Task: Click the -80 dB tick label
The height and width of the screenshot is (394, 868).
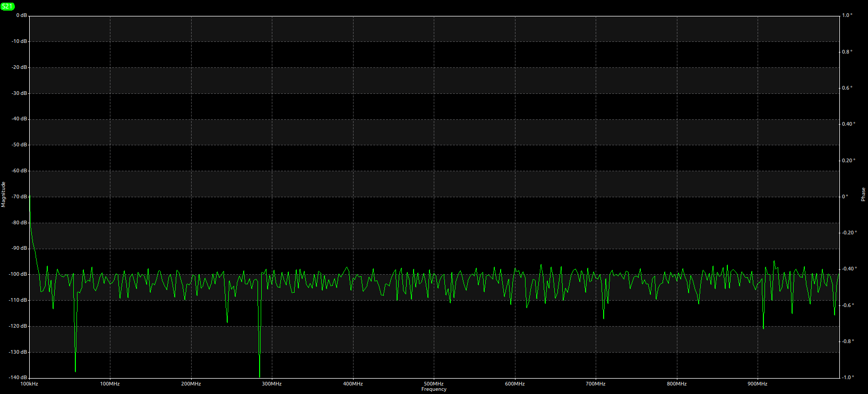Action: pos(20,223)
